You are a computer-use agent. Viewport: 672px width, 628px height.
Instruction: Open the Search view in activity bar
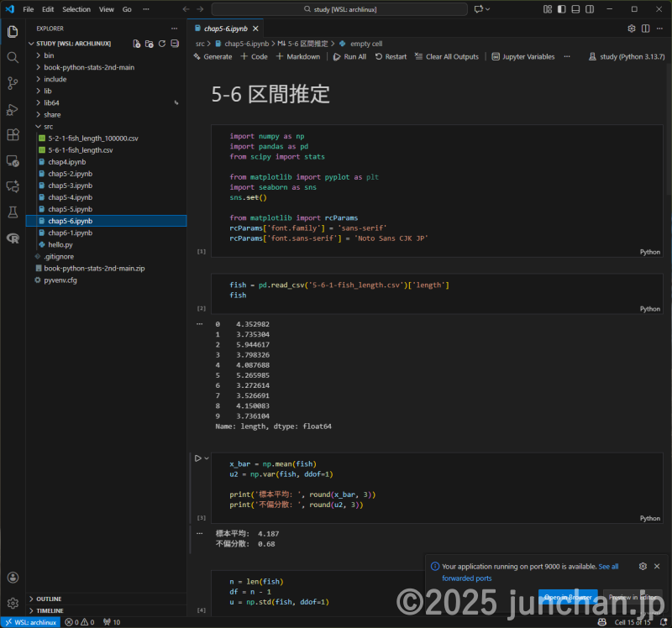point(12,58)
